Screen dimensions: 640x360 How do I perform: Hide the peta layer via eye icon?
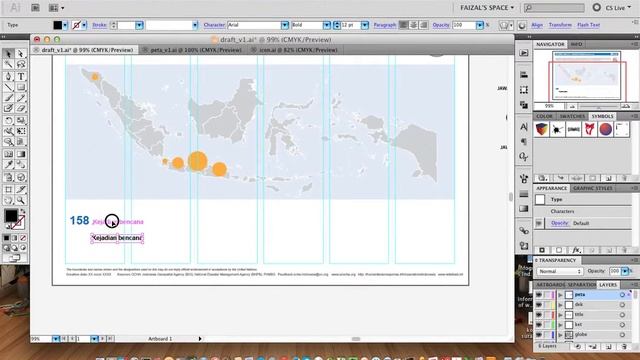[539, 295]
